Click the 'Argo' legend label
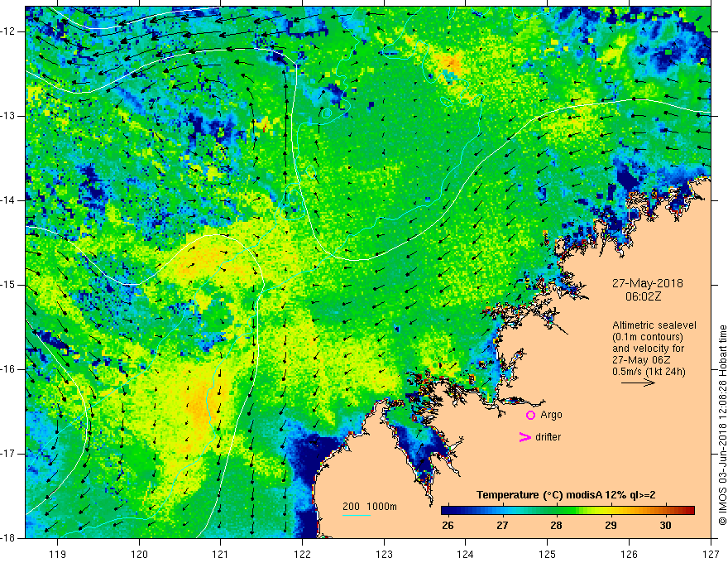The height and width of the screenshot is (563, 728). (551, 415)
